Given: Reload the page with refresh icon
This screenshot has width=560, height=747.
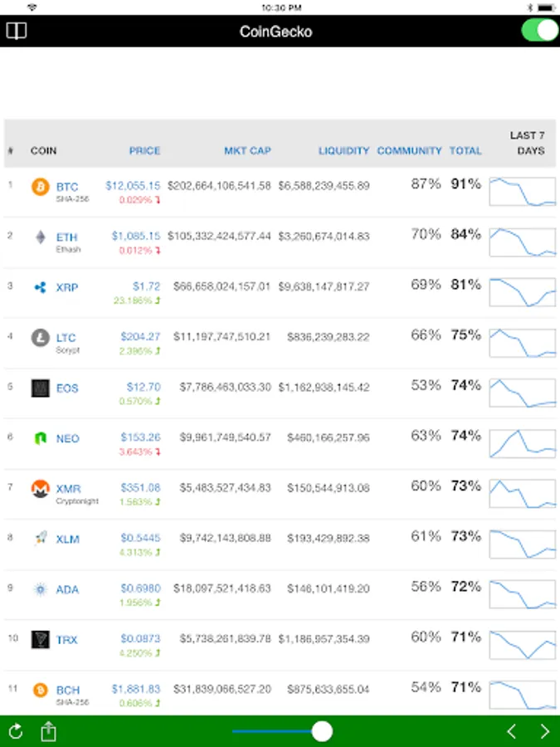Looking at the screenshot, I should pos(15,731).
